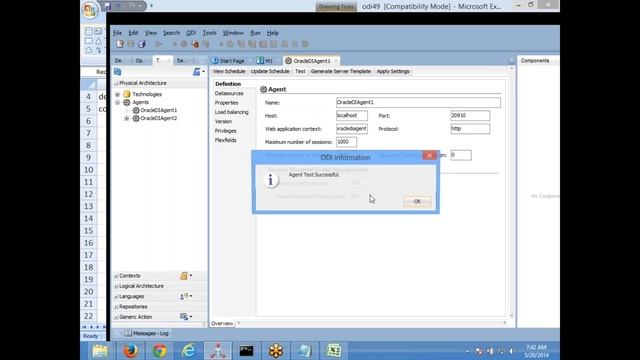Click the Generic Action panel icon
Screen dimensions: 640x360
click(x=184, y=317)
